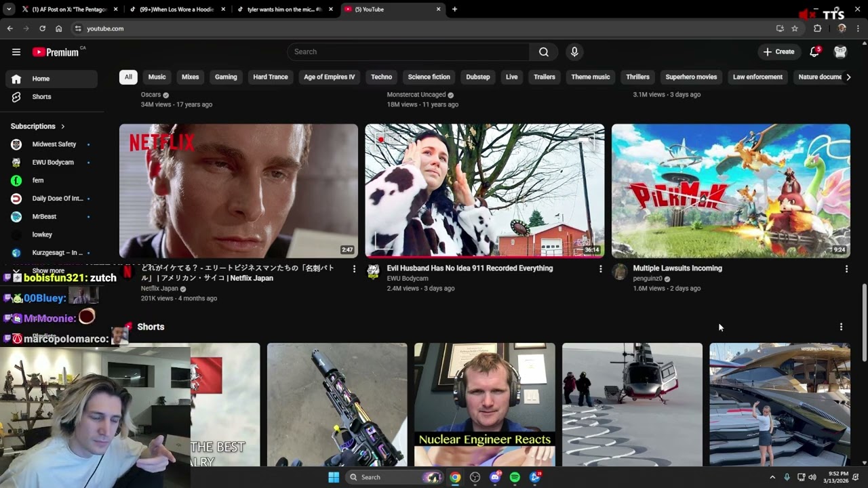Show more filter chips with right arrow
This screenshot has height=488, width=868.
tap(848, 77)
